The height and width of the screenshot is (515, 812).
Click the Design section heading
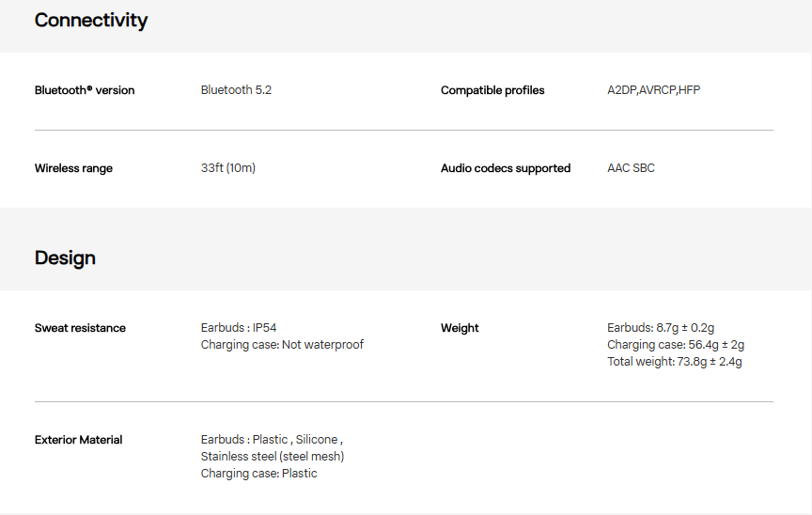click(65, 257)
